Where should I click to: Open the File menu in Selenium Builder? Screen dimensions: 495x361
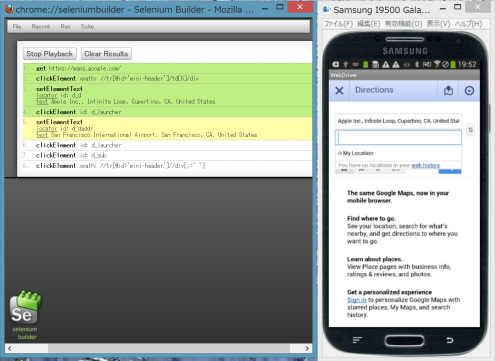(17, 26)
